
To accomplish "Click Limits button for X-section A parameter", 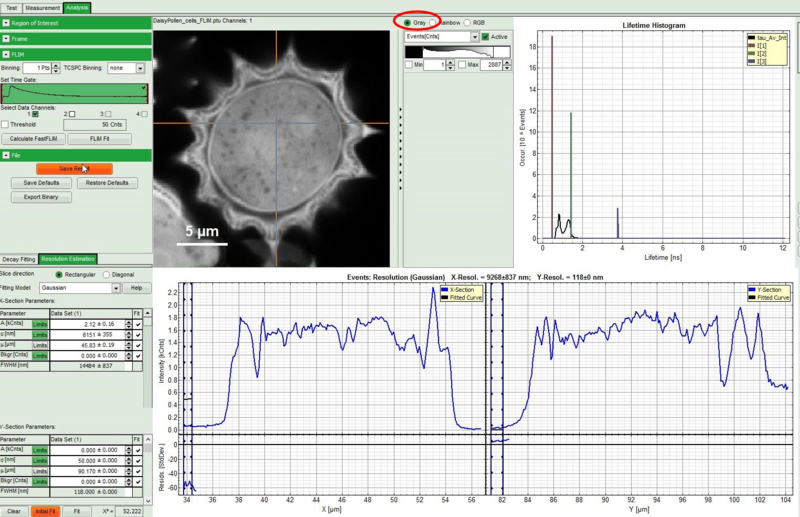I will (39, 324).
